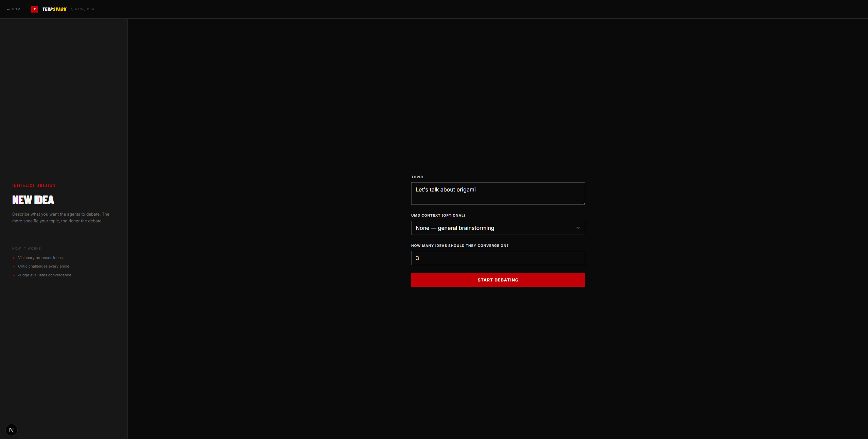The height and width of the screenshot is (439, 868).
Task: Click the dropdown chevron arrow icon
Action: click(578, 228)
